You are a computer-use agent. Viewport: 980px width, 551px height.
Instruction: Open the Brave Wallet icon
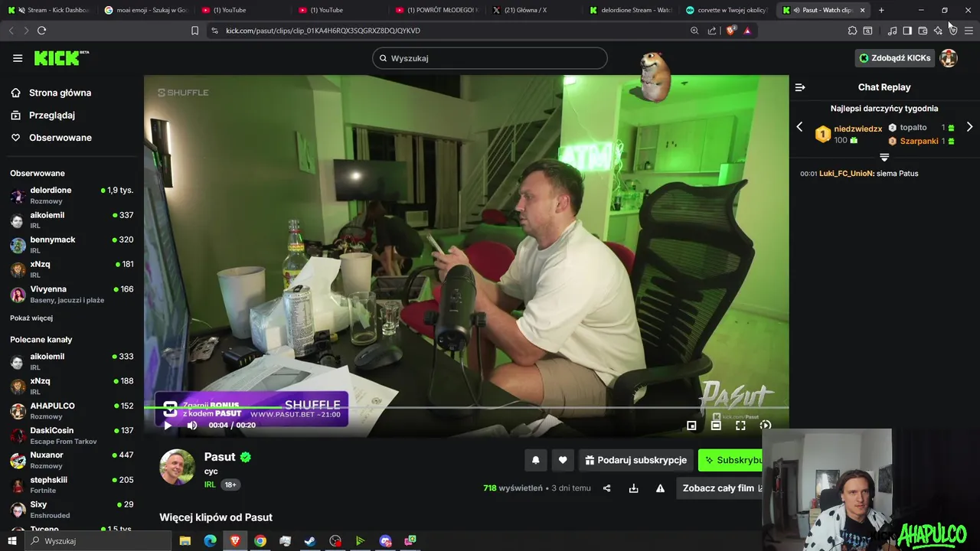coord(923,31)
